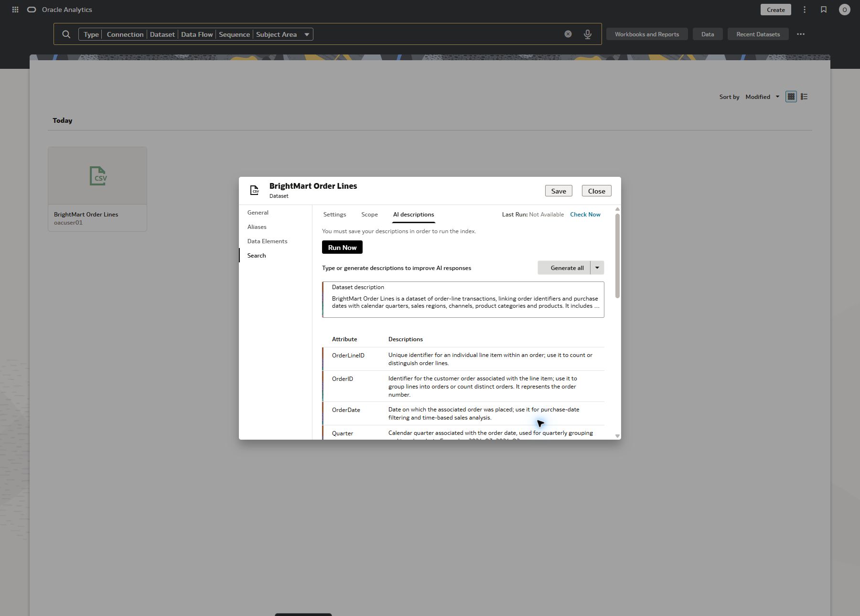Click the search magnifier icon
Image resolution: width=860 pixels, height=616 pixels.
[x=66, y=34]
